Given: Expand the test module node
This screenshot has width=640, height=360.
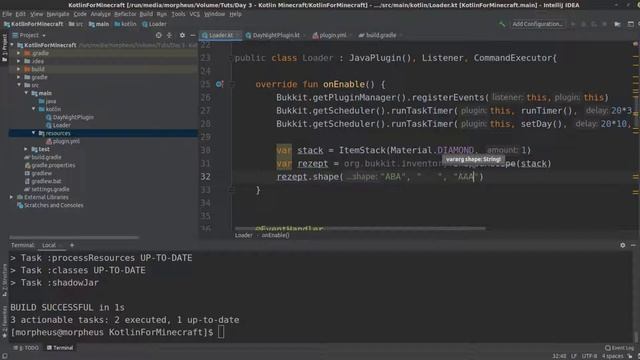Looking at the screenshot, I should (x=26, y=149).
